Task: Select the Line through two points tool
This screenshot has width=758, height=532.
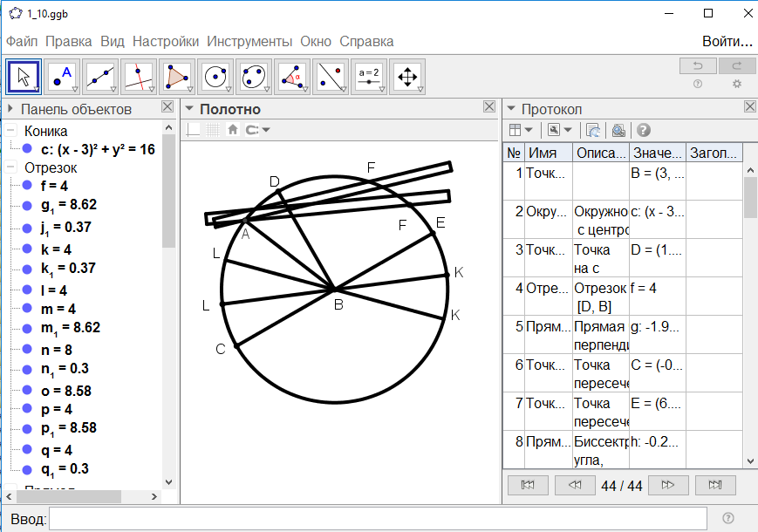Action: point(101,77)
